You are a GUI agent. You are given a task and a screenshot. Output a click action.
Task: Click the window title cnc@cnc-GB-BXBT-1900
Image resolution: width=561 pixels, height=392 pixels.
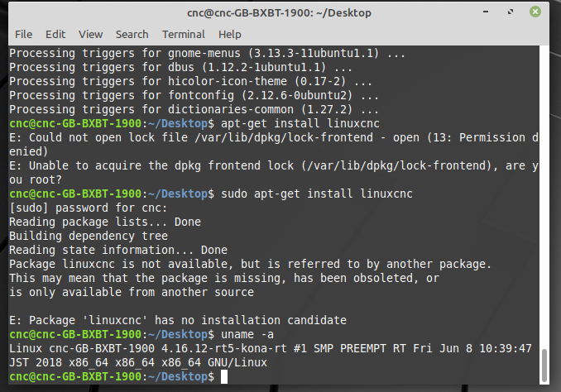(x=279, y=13)
